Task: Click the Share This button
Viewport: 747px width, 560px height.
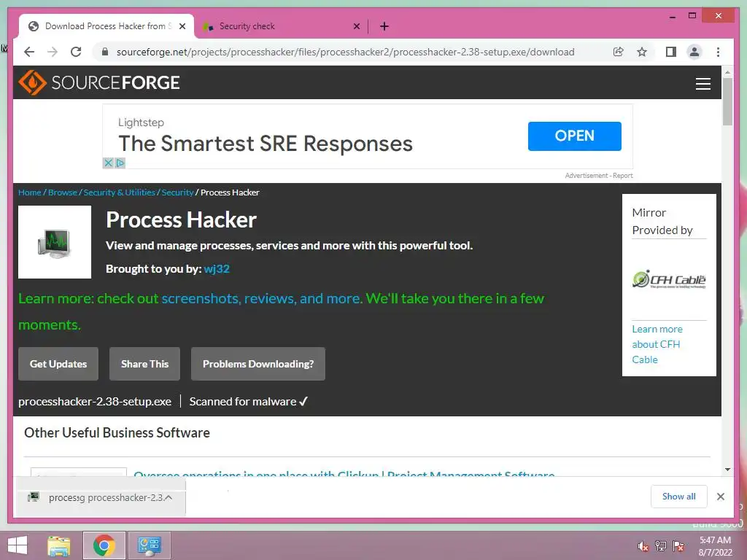Action: pyautogui.click(x=145, y=364)
